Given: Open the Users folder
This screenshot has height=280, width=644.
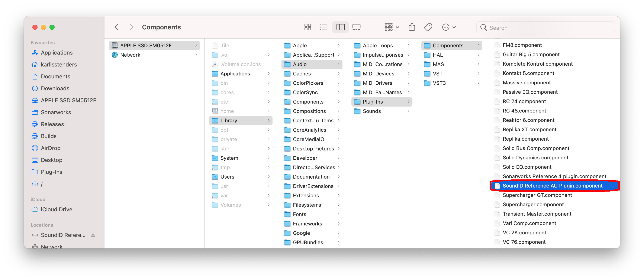Looking at the screenshot, I should [x=241, y=177].
